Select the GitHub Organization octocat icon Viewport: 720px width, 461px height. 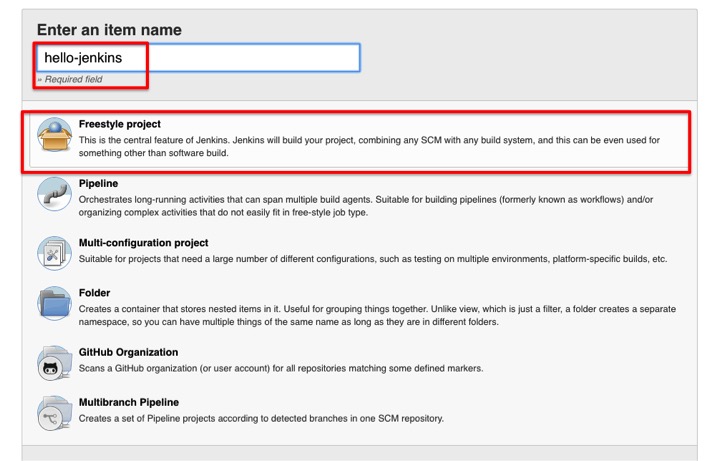(54, 363)
